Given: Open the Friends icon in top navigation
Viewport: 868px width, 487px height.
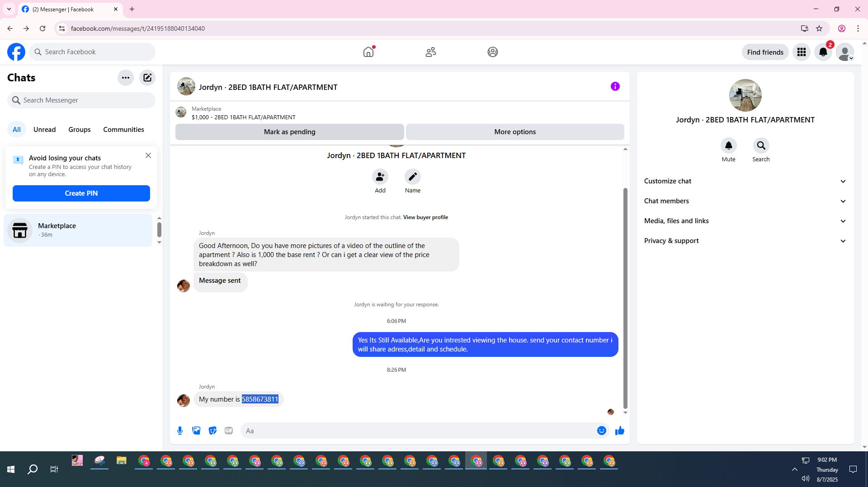Looking at the screenshot, I should tap(431, 52).
